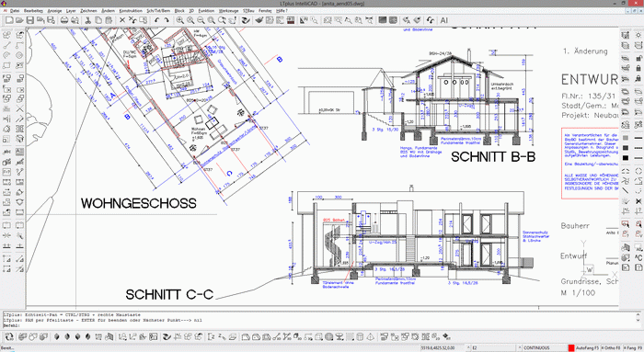Open the Layer menu
644x352 pixels.
click(x=71, y=11)
